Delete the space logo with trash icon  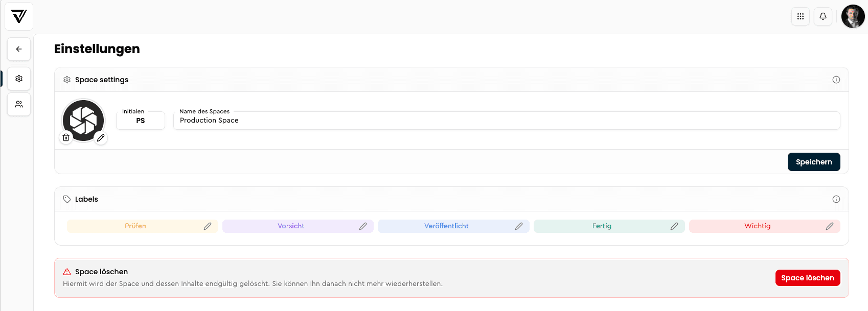(66, 137)
